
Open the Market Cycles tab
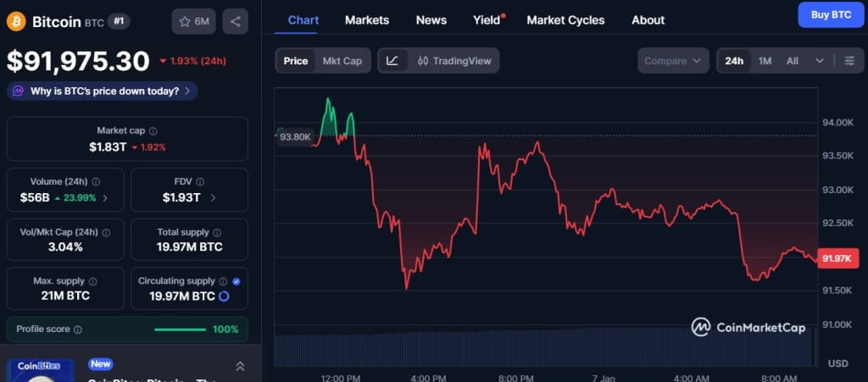(565, 20)
